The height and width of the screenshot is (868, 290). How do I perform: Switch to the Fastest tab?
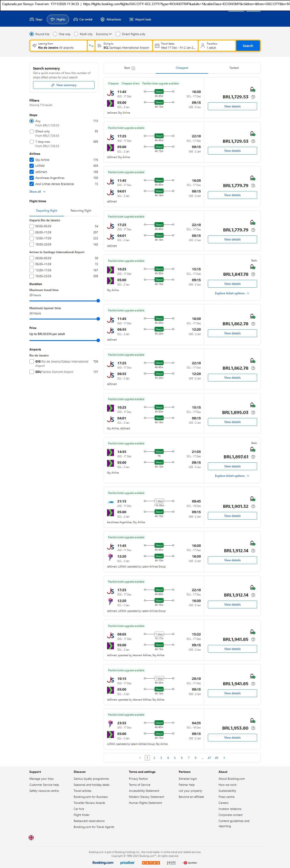click(x=234, y=68)
